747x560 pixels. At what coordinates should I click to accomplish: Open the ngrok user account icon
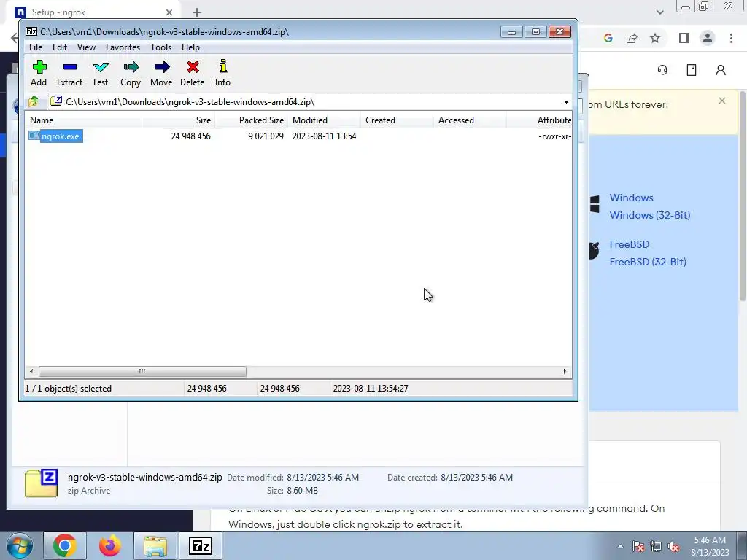coord(720,70)
